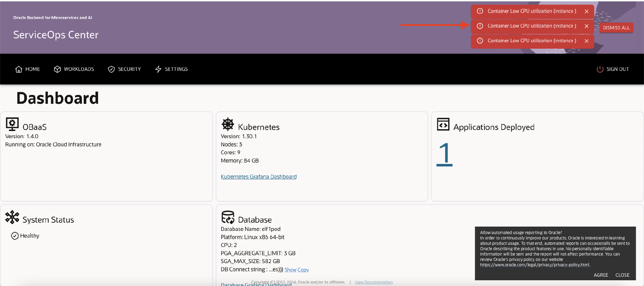
Task: Click the OBaaS monitor icon
Action: pos(12,124)
